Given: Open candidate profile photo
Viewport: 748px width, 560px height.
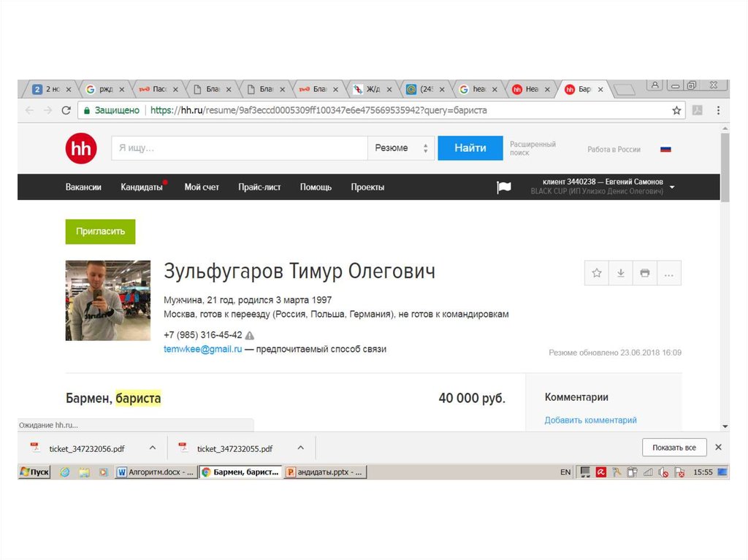Looking at the screenshot, I should coord(108,301).
